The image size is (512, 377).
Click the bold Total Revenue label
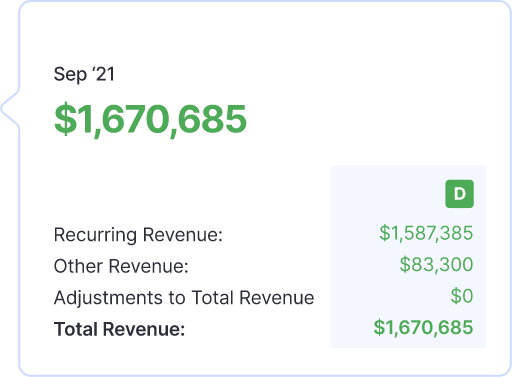click(119, 329)
